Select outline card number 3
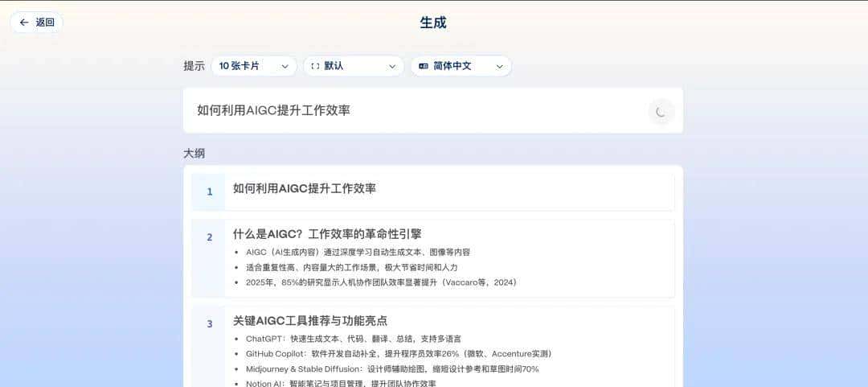 coord(209,324)
